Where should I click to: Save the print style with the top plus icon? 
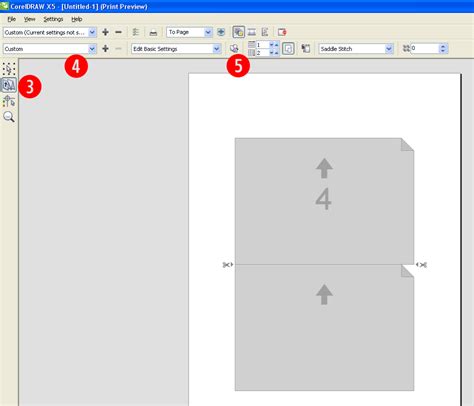(x=105, y=32)
